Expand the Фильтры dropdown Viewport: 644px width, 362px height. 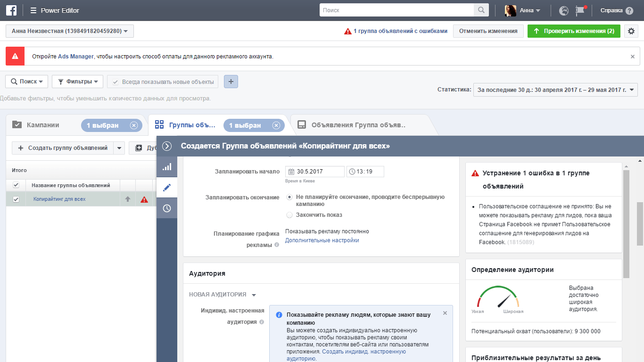pyautogui.click(x=78, y=82)
